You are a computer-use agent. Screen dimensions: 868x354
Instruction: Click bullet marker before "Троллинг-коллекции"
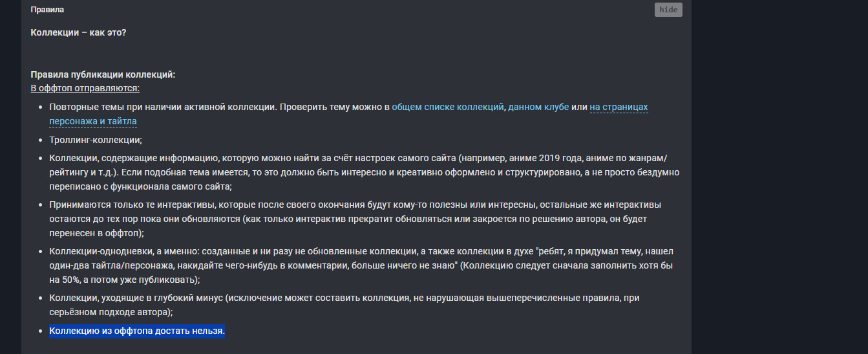click(x=40, y=140)
